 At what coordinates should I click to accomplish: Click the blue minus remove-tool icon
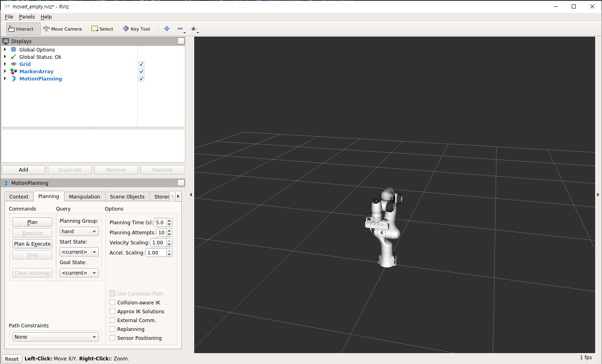click(x=180, y=29)
